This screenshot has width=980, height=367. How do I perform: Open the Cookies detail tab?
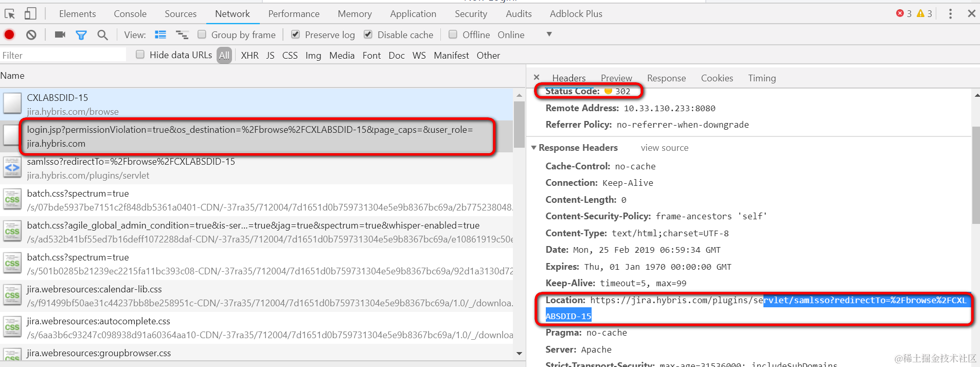tap(717, 78)
